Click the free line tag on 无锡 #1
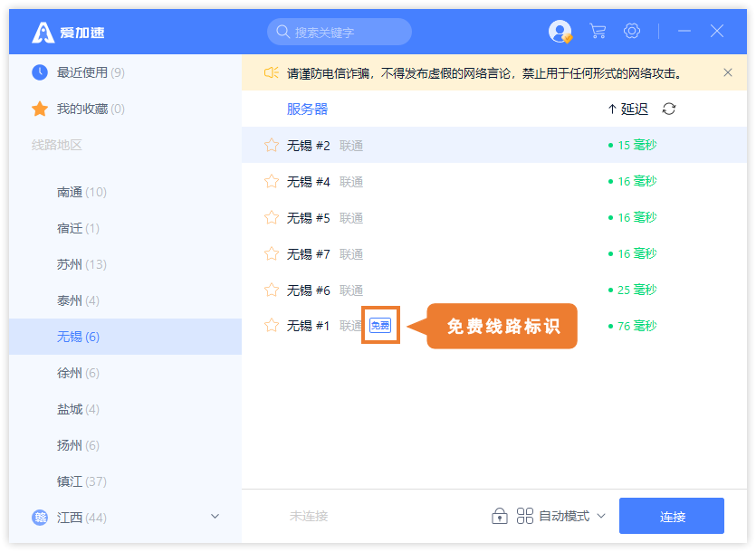The image size is (756, 552). pyautogui.click(x=380, y=326)
